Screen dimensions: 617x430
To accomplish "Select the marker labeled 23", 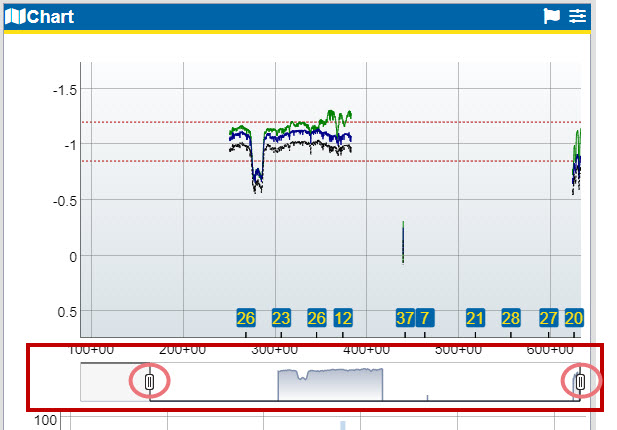I will (281, 318).
